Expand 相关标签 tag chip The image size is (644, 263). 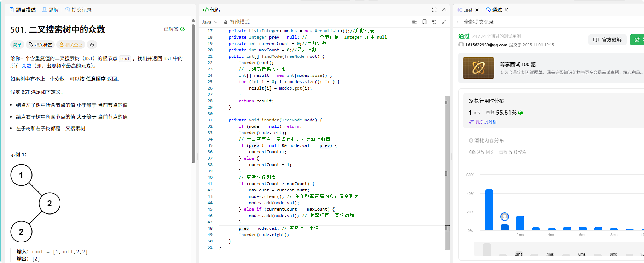[x=40, y=45]
